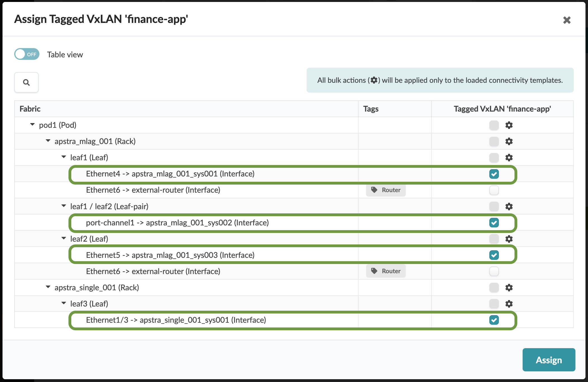
Task: Click Tagged VxLAN 'finance-app' column header
Action: click(x=502, y=109)
